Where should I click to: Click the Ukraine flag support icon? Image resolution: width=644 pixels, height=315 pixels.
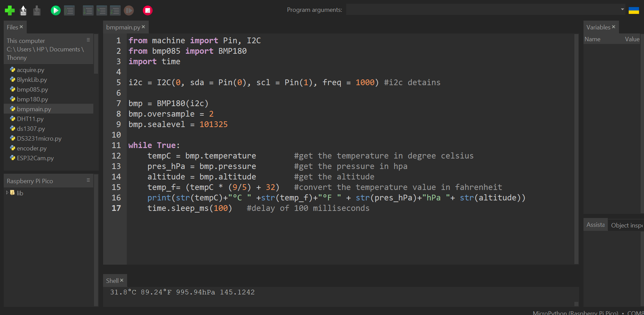(634, 10)
